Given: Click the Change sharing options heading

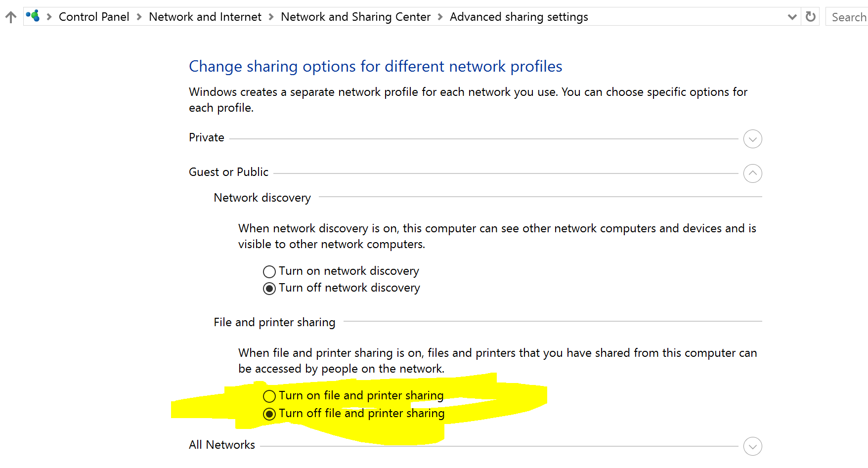Looking at the screenshot, I should (x=375, y=66).
